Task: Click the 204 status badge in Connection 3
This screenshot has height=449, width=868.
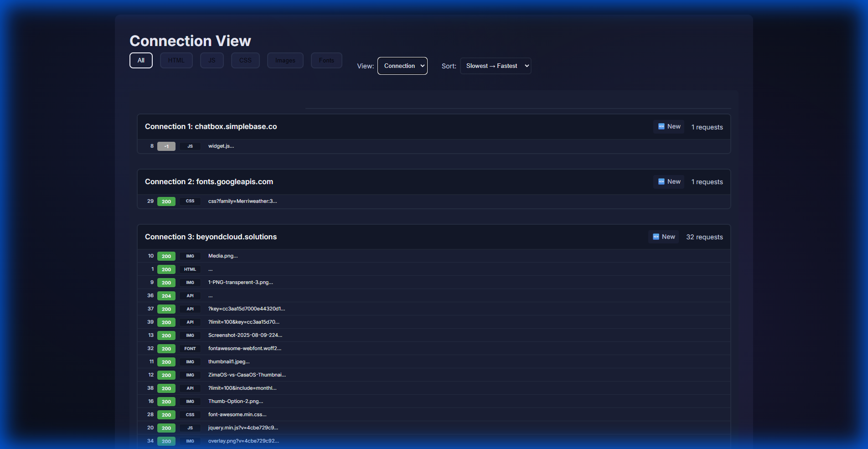Action: [x=166, y=295]
